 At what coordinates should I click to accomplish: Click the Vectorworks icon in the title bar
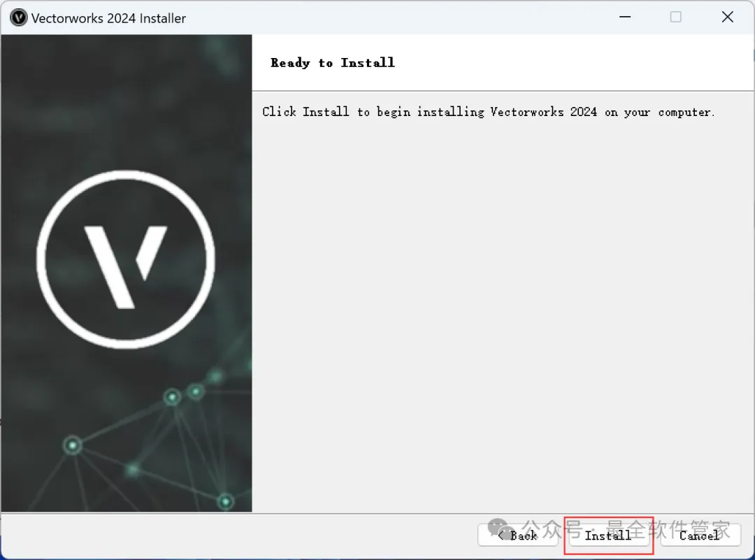tap(18, 17)
